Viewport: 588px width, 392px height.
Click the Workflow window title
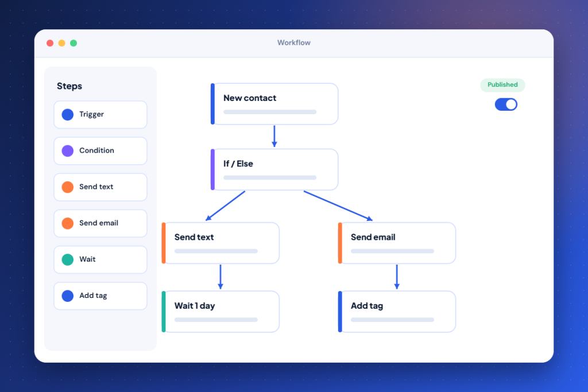[294, 42]
